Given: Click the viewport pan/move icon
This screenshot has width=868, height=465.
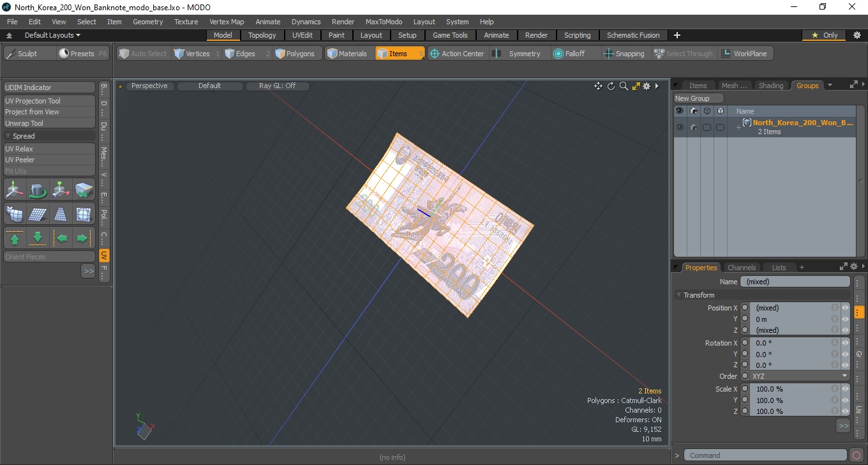Looking at the screenshot, I should [598, 86].
